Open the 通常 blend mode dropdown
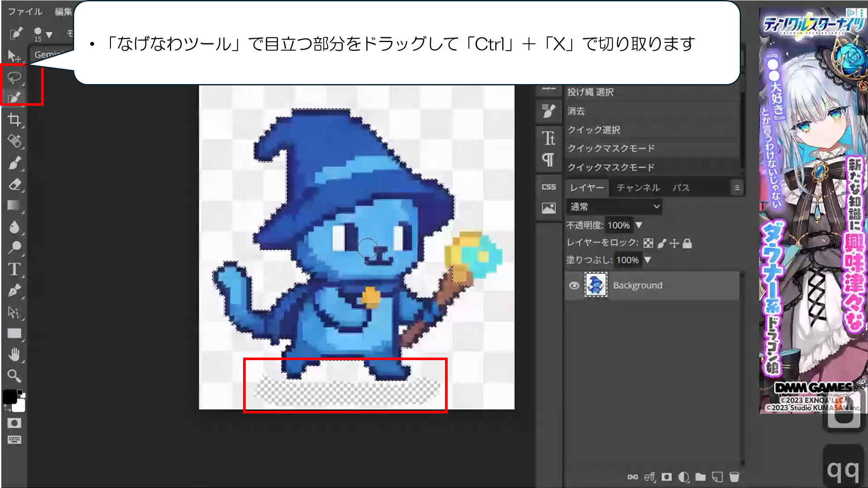Viewport: 868px width, 488px height. [x=614, y=207]
